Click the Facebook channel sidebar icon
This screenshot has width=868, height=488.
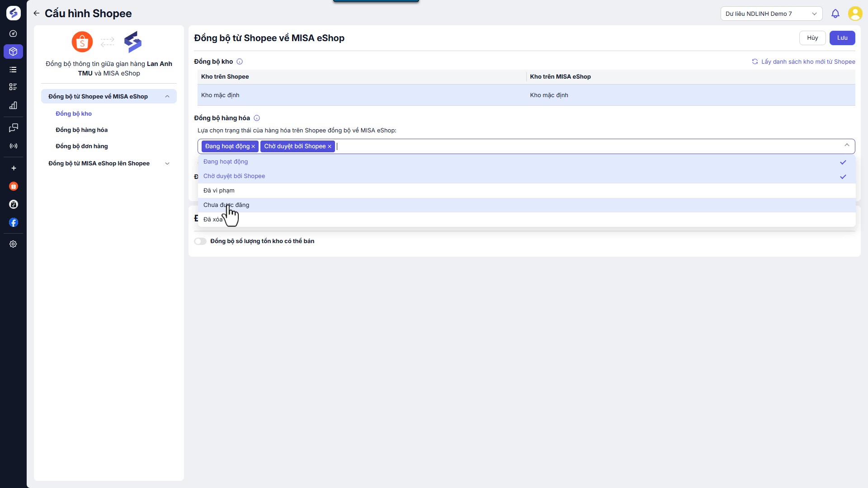point(14,222)
